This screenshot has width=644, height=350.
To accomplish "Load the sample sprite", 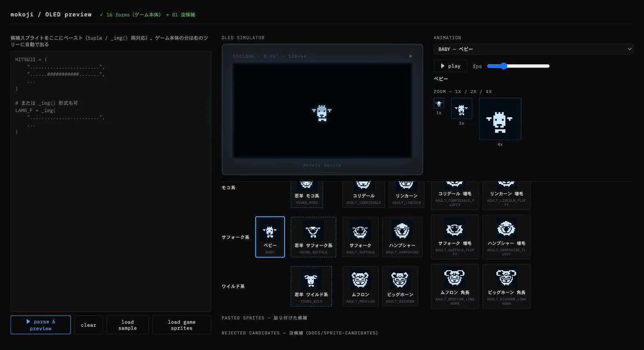I will 127,325.
